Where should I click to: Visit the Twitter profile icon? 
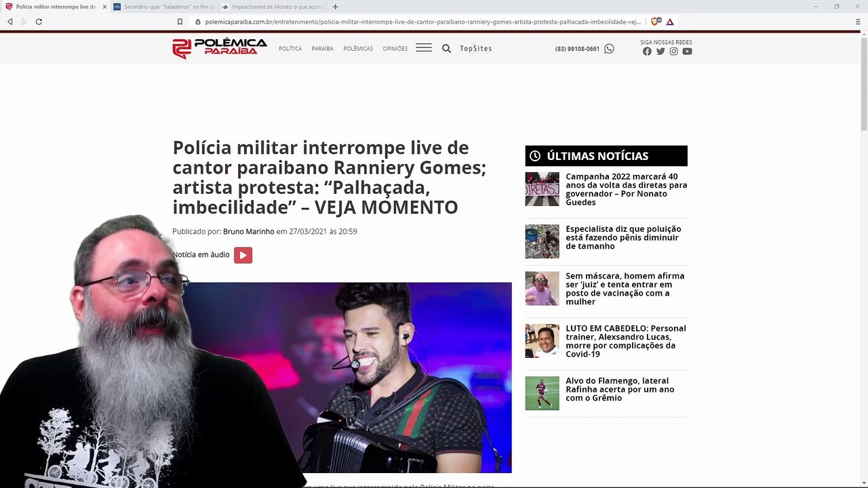point(660,52)
